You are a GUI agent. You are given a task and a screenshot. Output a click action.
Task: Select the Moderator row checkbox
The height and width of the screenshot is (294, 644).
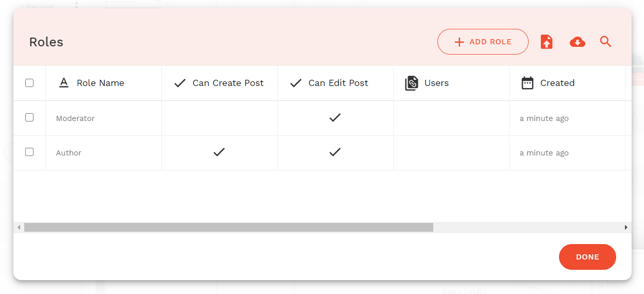pos(29,118)
